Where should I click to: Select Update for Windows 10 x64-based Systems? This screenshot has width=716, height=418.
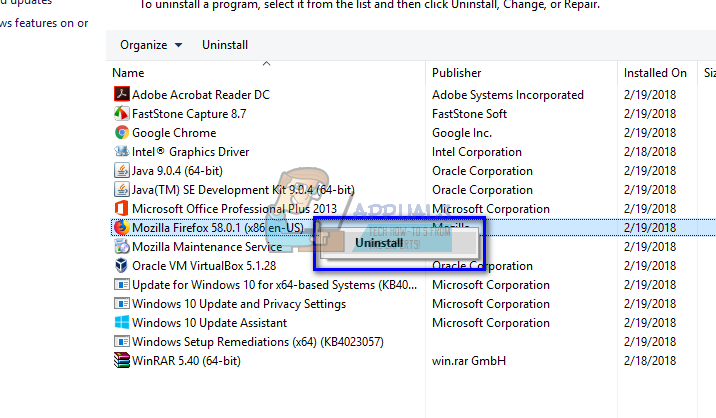click(x=274, y=285)
